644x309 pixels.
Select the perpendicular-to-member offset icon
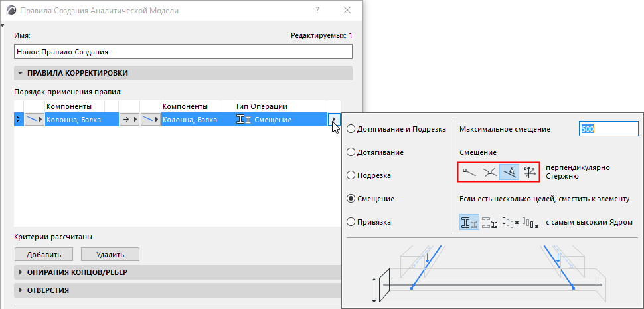pos(509,172)
